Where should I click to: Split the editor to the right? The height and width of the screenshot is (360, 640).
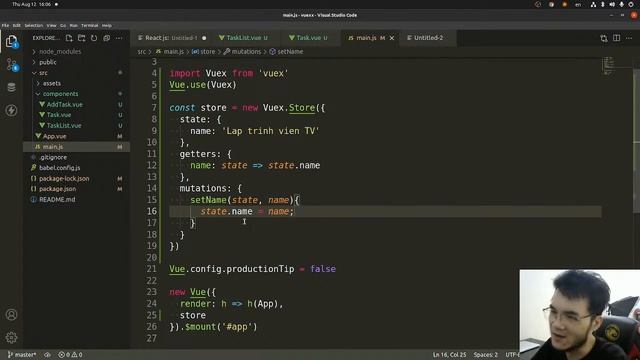(x=616, y=38)
